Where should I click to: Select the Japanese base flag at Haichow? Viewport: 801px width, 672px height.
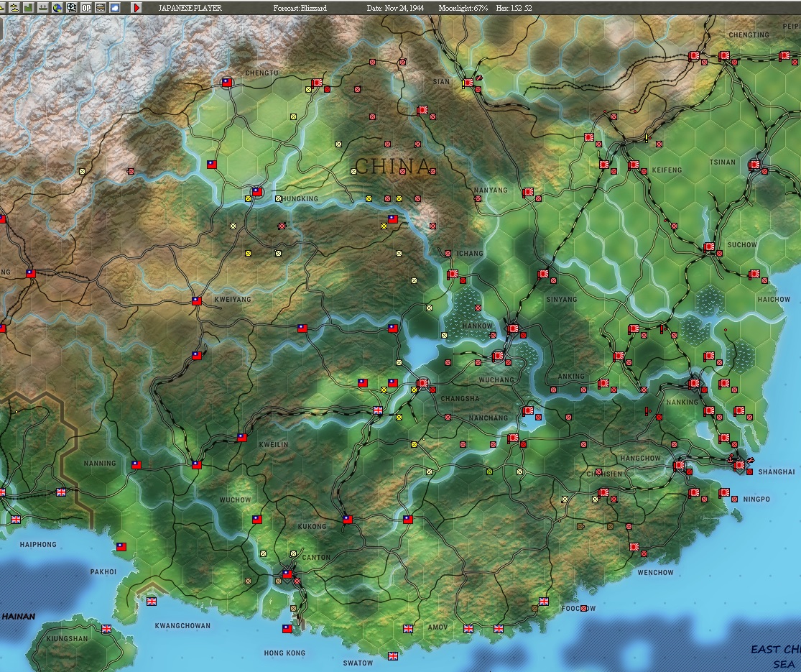tap(754, 274)
